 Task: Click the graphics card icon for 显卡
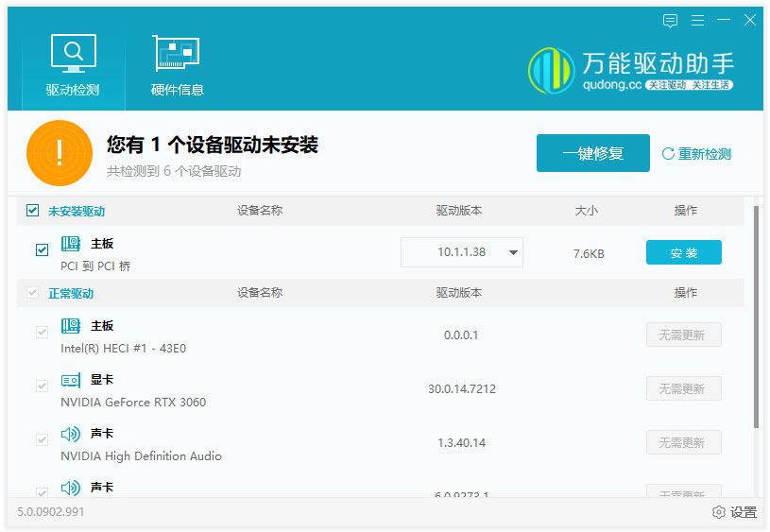[x=71, y=380]
